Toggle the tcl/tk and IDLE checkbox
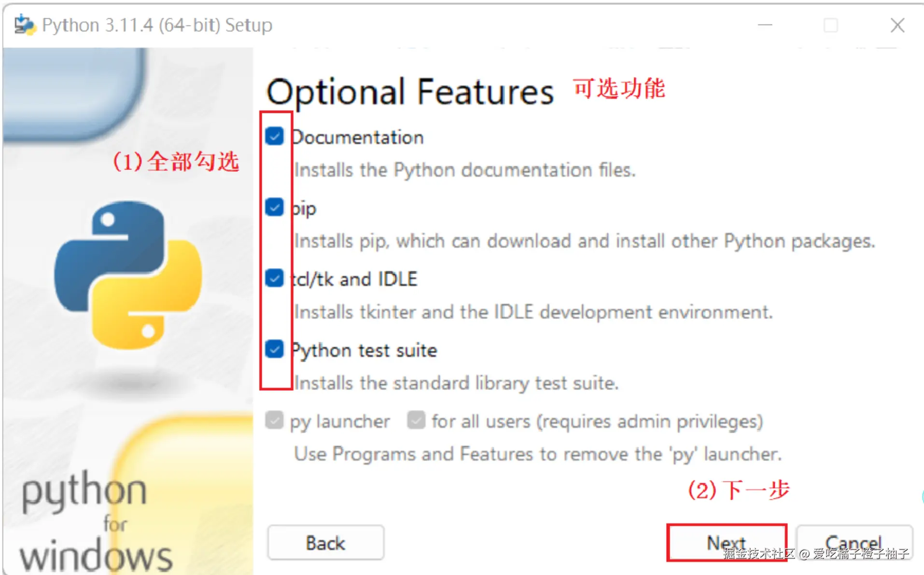This screenshot has width=924, height=575. click(x=275, y=278)
